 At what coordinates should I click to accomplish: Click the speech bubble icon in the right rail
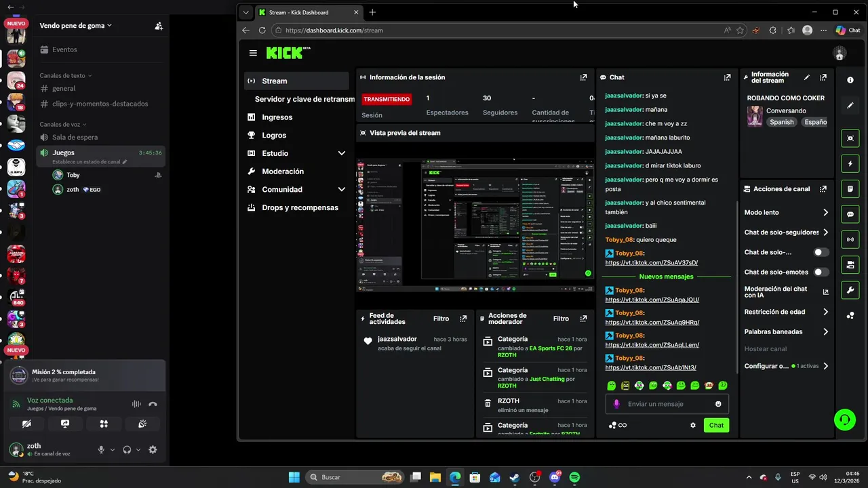click(850, 214)
